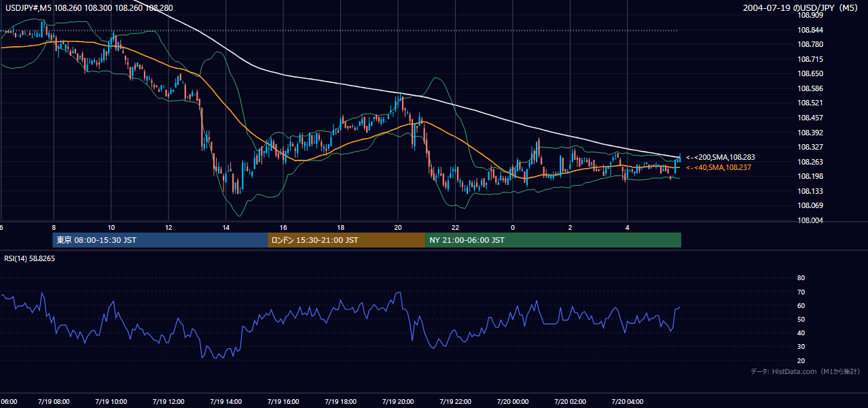Viewport: 868px width, 408px height.
Task: Click the 7/19 12:00 time label
Action: tap(168, 402)
